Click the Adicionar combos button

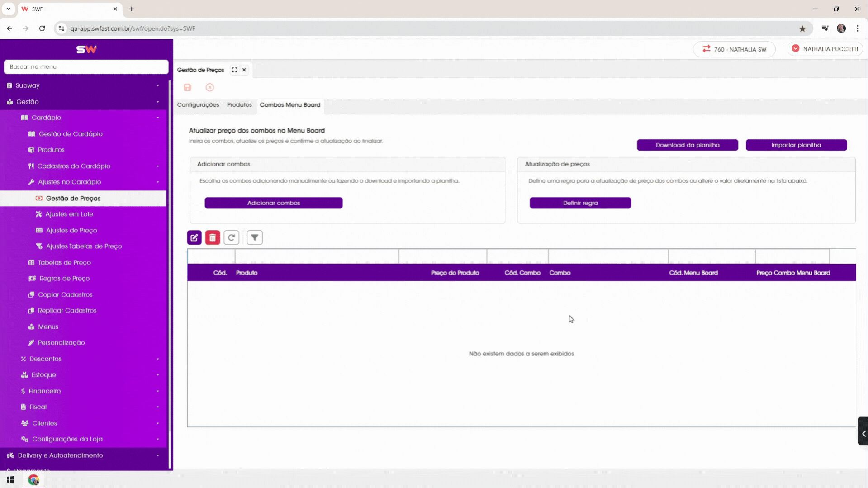[x=274, y=203]
